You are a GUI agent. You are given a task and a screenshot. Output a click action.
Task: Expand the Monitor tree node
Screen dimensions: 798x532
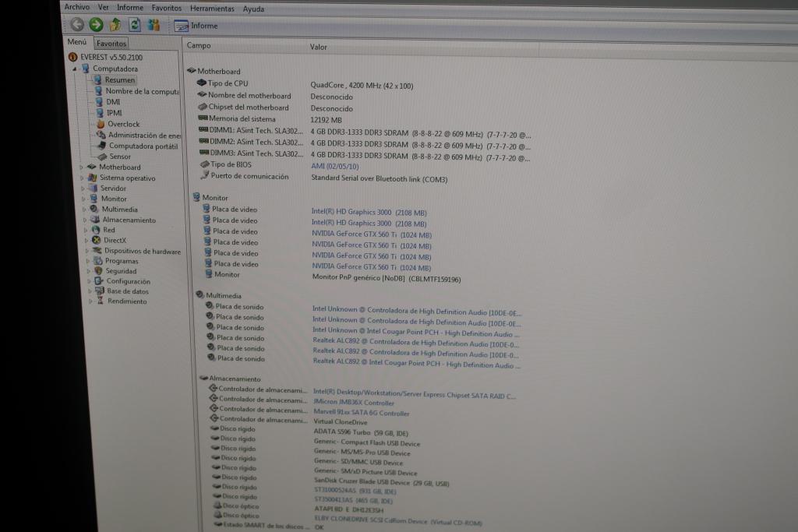coord(83,199)
